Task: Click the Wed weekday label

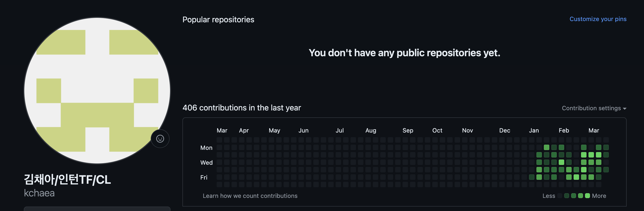Action: [x=206, y=162]
